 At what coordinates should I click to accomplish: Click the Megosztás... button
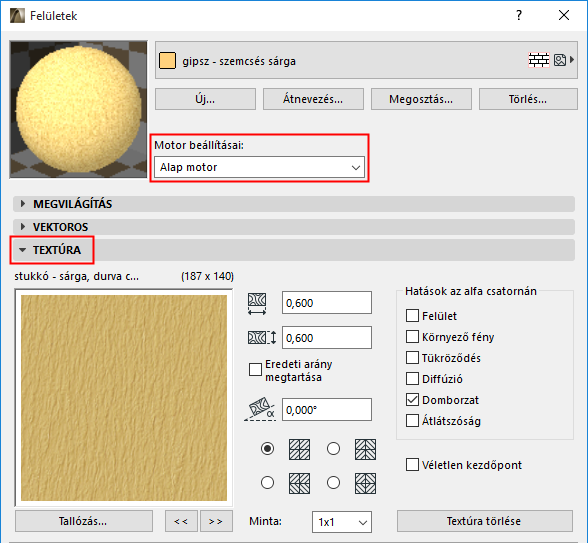(x=421, y=99)
